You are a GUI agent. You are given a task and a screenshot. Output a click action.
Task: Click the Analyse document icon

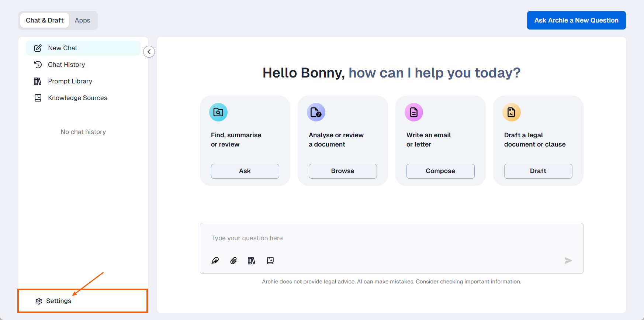(x=316, y=112)
